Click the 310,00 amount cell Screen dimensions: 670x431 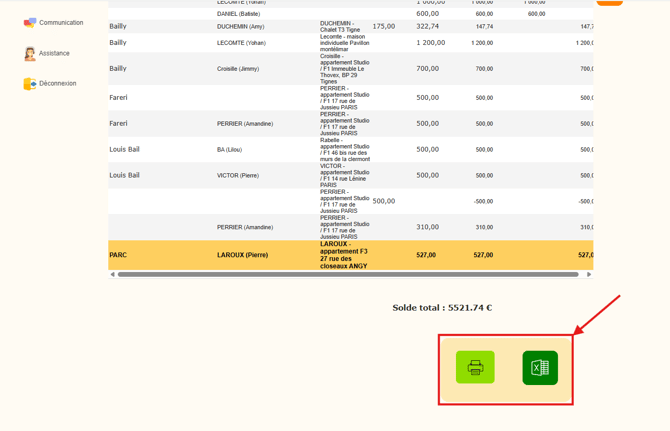pos(428,227)
